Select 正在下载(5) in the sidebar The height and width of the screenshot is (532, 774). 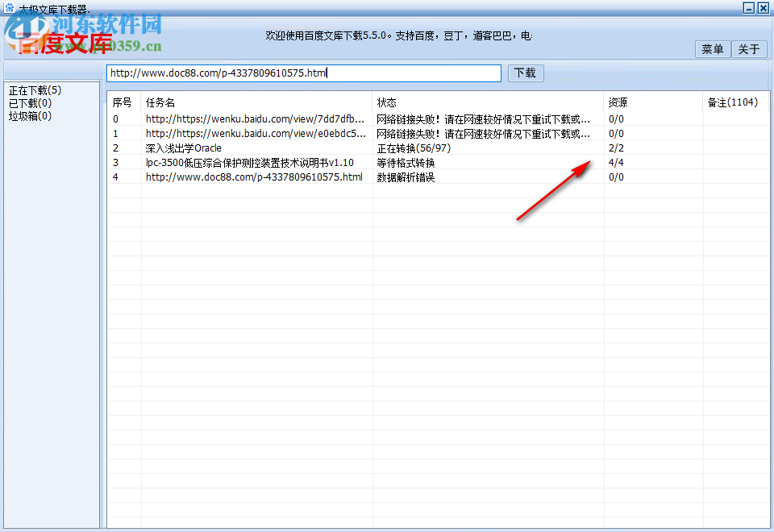pyautogui.click(x=35, y=90)
